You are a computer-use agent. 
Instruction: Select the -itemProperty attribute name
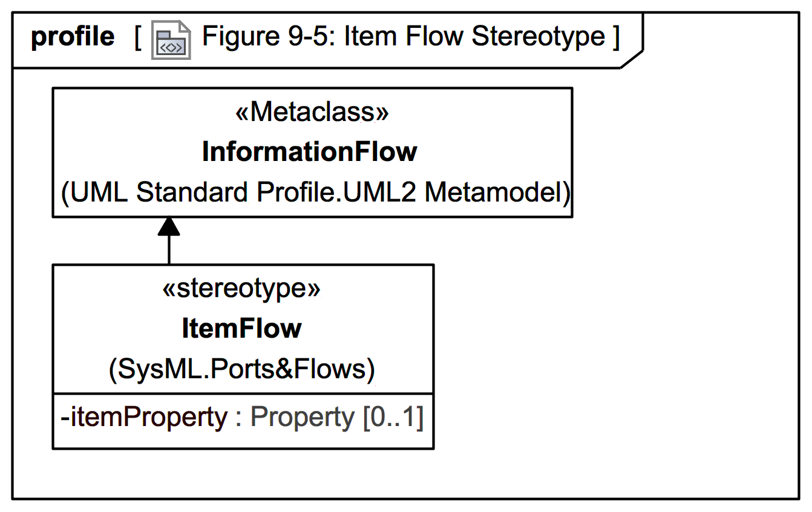click(x=144, y=417)
